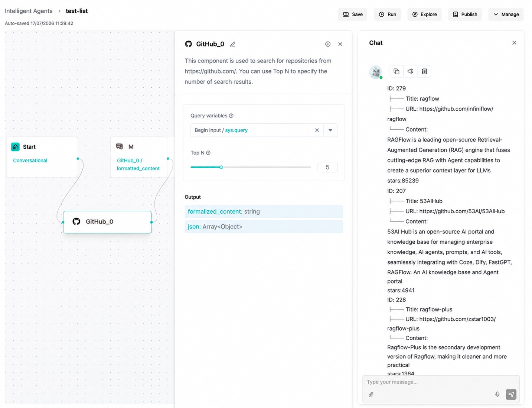The height and width of the screenshot is (408, 532).
Task: Clear the Begin input sys.query selection
Action: [x=317, y=130]
